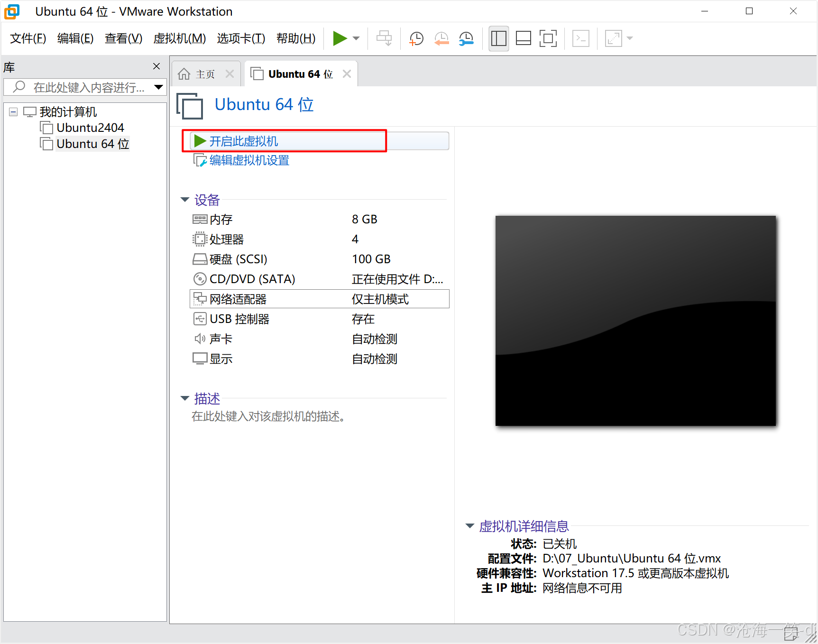The image size is (818, 644).
Task: Toggle the thumbnail bar view icon
Action: pos(524,38)
